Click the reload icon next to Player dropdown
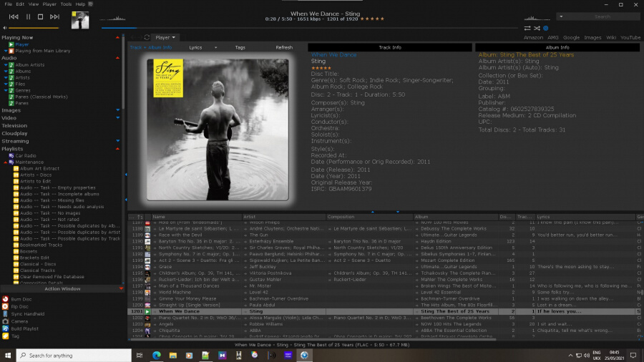Image resolution: width=644 pixels, height=362 pixels. (147, 37)
